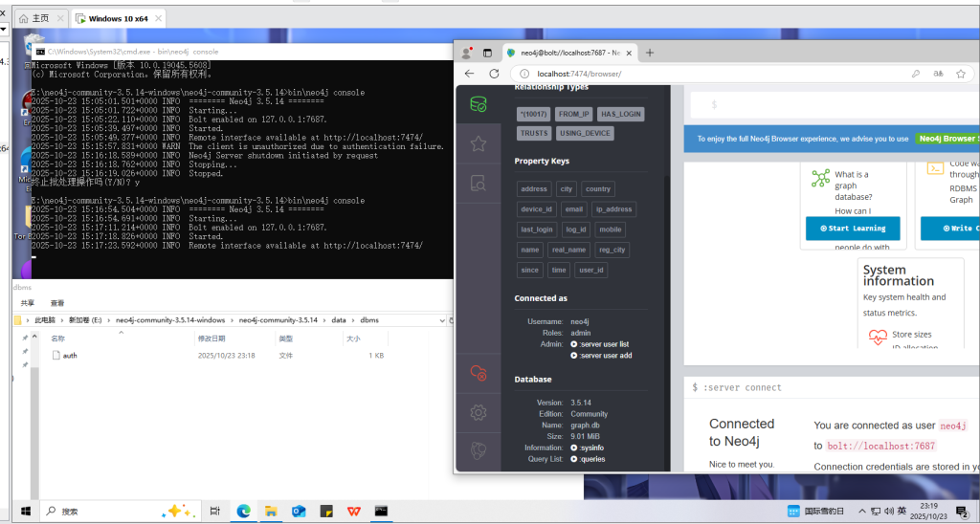Expand the breadcrumb chevron after data
Image resolution: width=980 pixels, height=524 pixels.
351,319
